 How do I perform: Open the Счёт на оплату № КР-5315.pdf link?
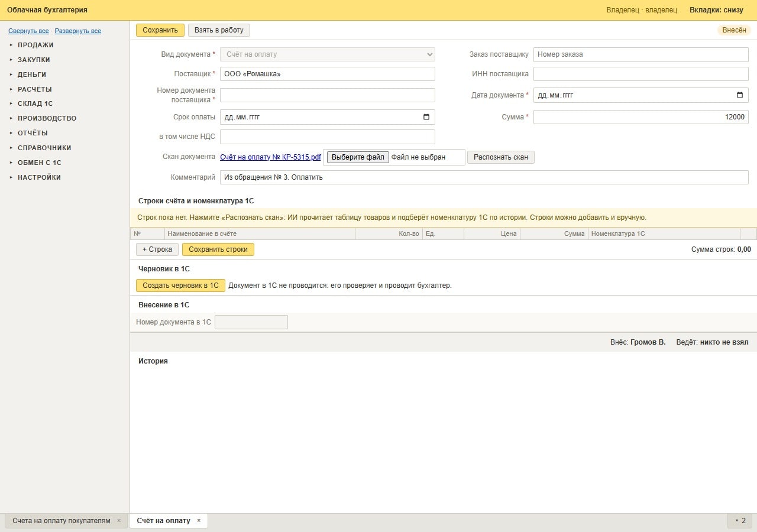pos(270,157)
